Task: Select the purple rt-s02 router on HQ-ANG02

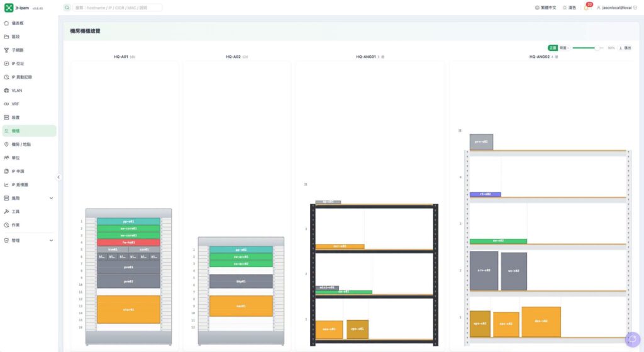Action: click(x=486, y=194)
